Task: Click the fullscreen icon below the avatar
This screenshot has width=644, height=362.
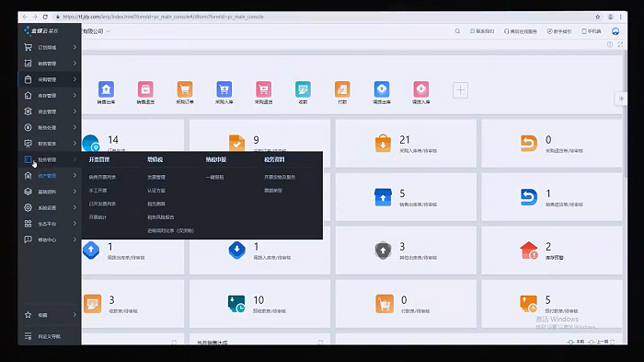Action: point(620,44)
